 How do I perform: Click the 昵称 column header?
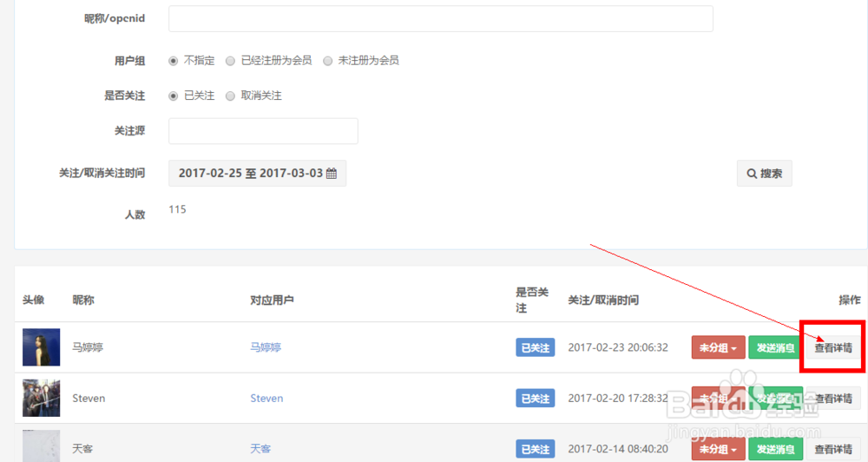[83, 300]
